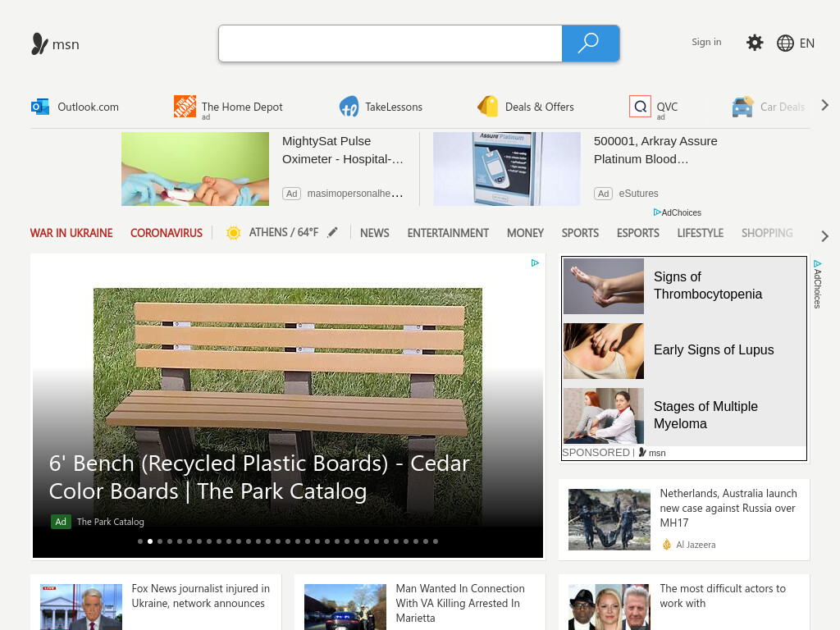840x630 pixels.
Task: Open the settings gear icon
Action: pos(755,43)
